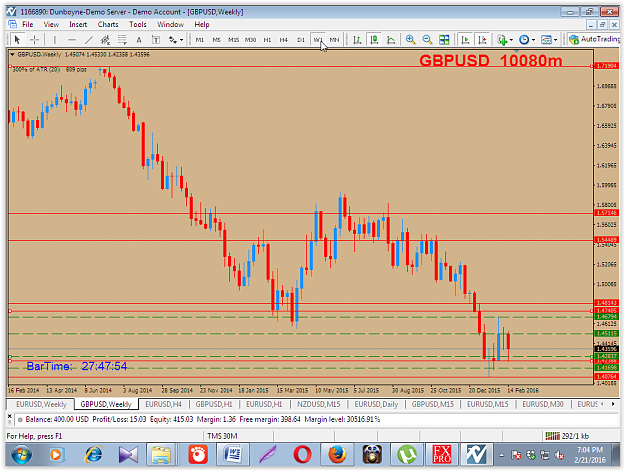The width and height of the screenshot is (625, 471).
Task: Add a text label tool
Action: (156, 39)
